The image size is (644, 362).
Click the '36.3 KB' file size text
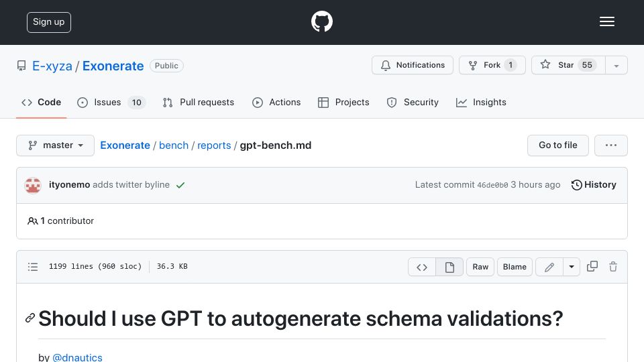coord(172,266)
